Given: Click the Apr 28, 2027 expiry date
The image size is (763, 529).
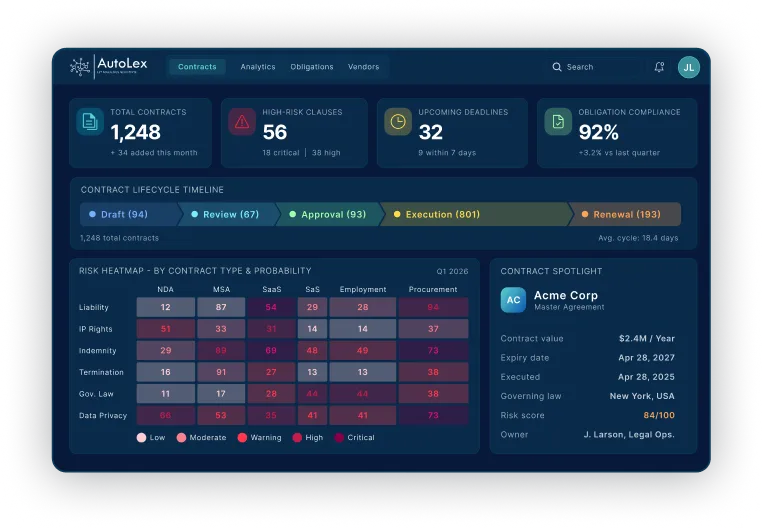Looking at the screenshot, I should pos(646,358).
